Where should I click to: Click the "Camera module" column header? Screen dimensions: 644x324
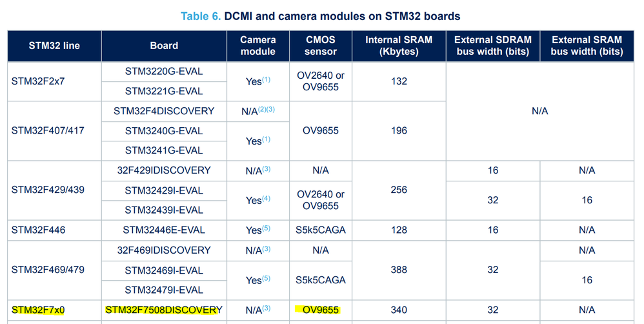(x=258, y=46)
